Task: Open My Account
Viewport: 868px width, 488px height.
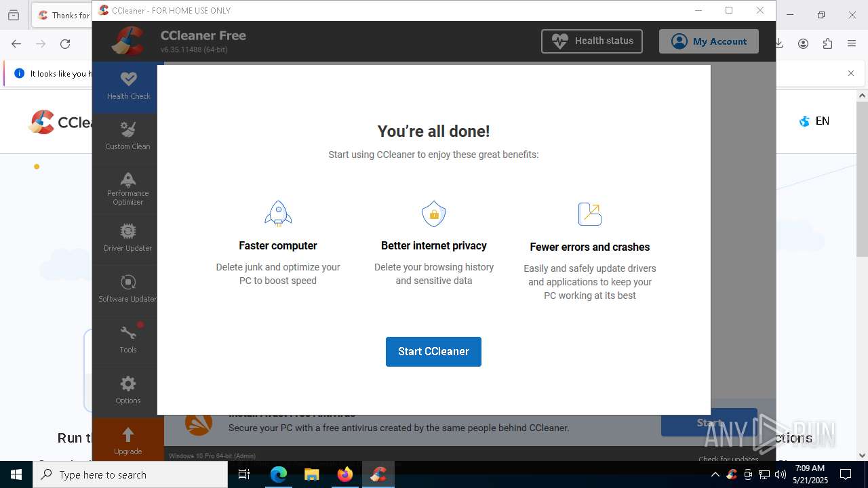Action: [x=709, y=41]
